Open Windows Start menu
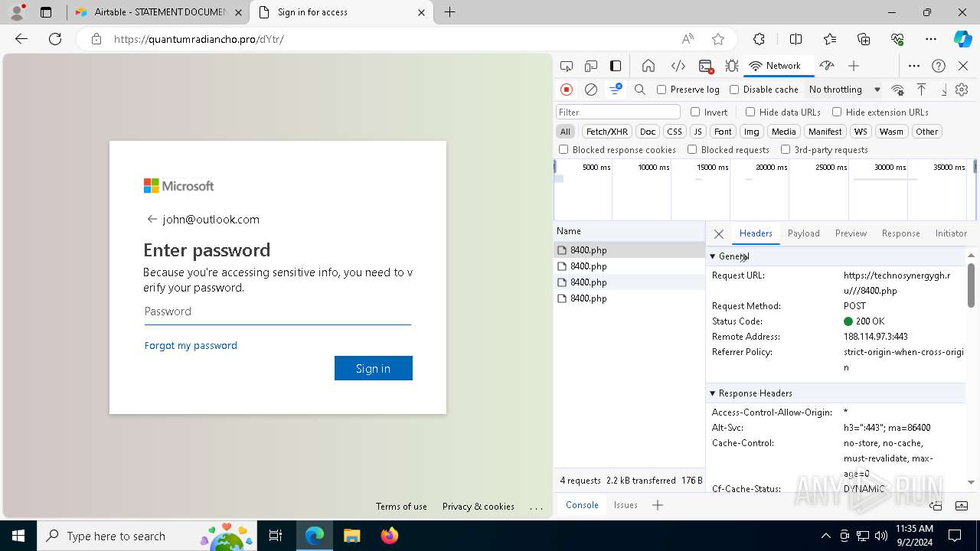980x551 pixels. [x=18, y=536]
